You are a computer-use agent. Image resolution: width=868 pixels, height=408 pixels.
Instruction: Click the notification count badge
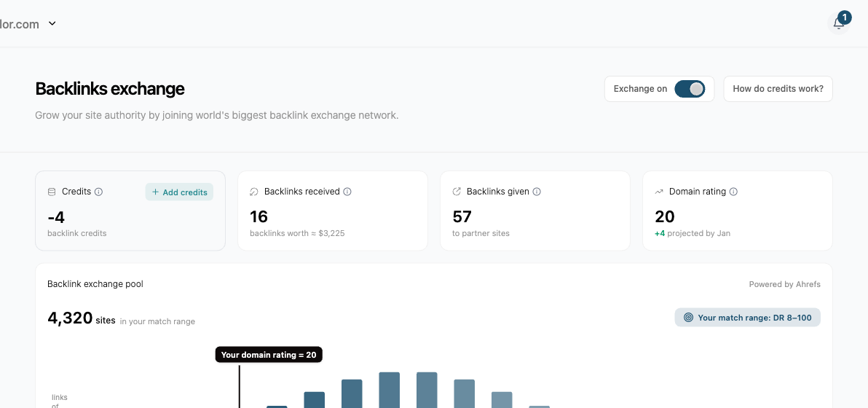[845, 17]
